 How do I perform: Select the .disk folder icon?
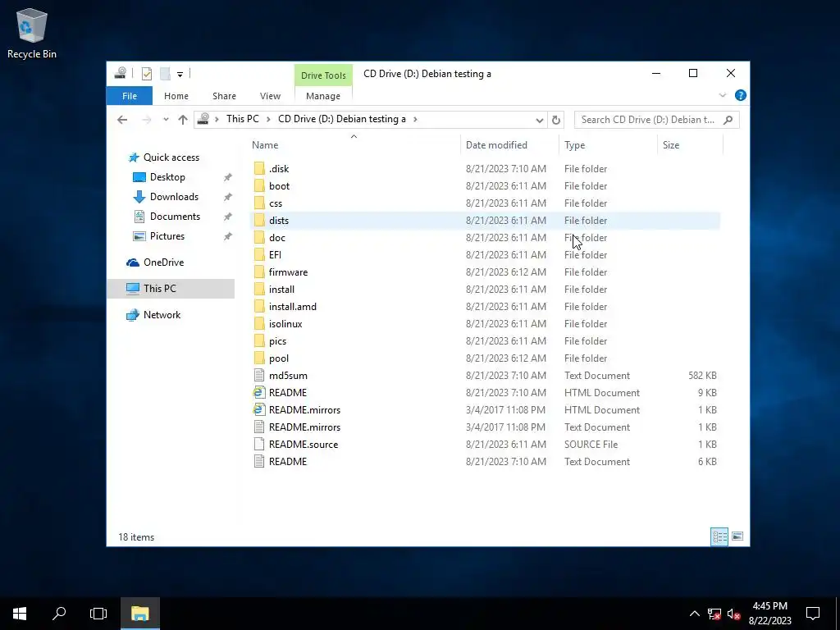(x=259, y=169)
